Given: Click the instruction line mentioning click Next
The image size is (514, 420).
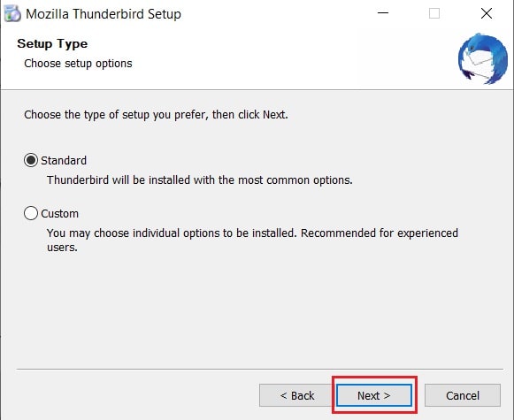Looking at the screenshot, I should click(156, 115).
